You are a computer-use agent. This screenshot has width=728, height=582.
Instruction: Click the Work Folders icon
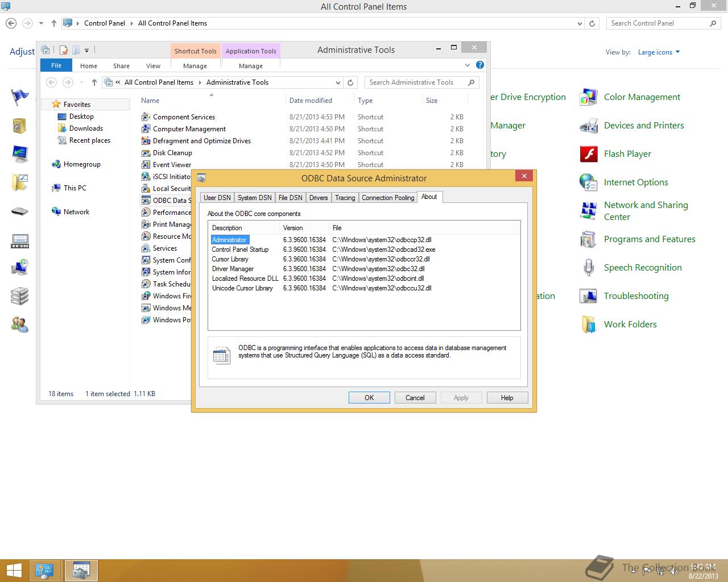click(589, 325)
